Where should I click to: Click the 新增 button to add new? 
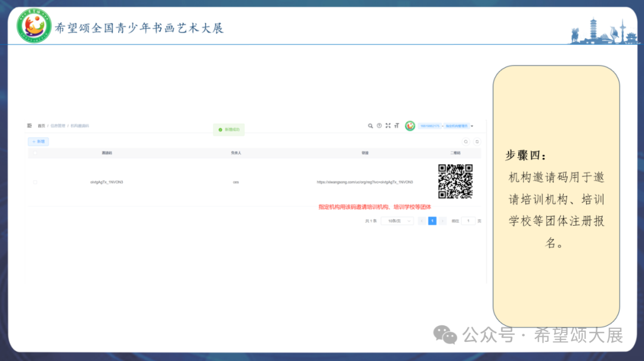pos(38,141)
